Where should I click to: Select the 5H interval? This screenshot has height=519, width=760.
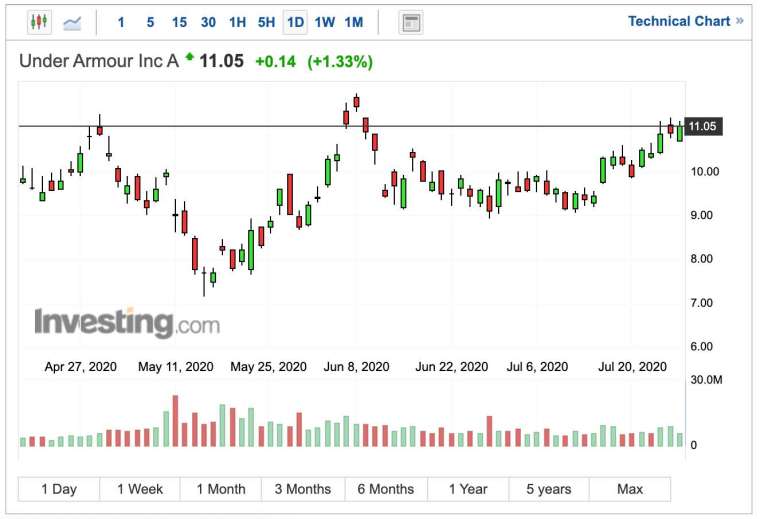(x=266, y=22)
